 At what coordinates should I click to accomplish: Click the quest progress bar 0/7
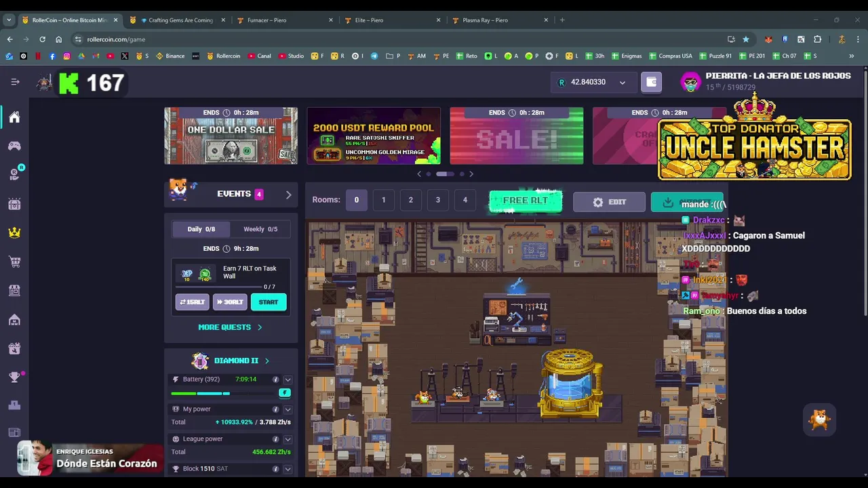pos(218,287)
